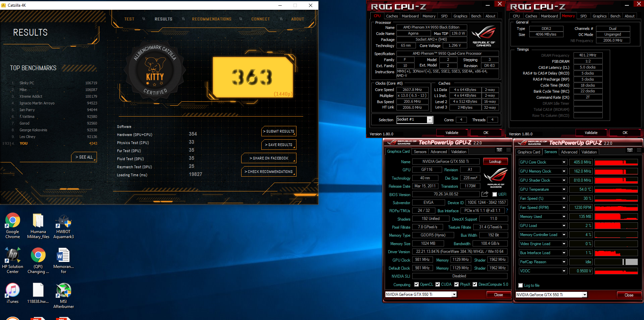Select the 'YOU' leaderboard row
The height and width of the screenshot is (320, 644).
point(50,143)
